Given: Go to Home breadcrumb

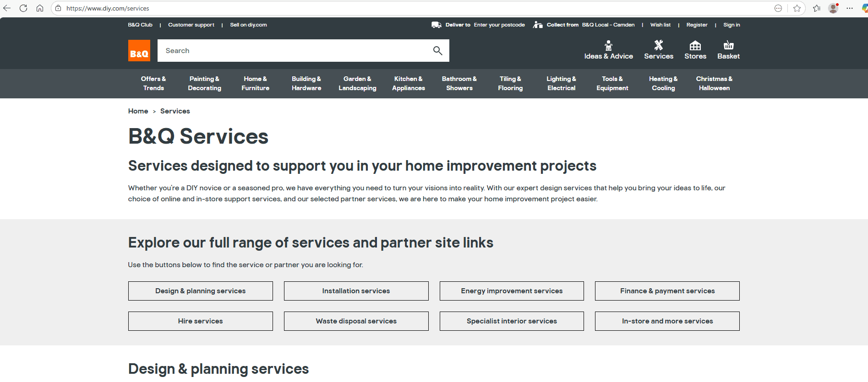Looking at the screenshot, I should click(x=138, y=111).
